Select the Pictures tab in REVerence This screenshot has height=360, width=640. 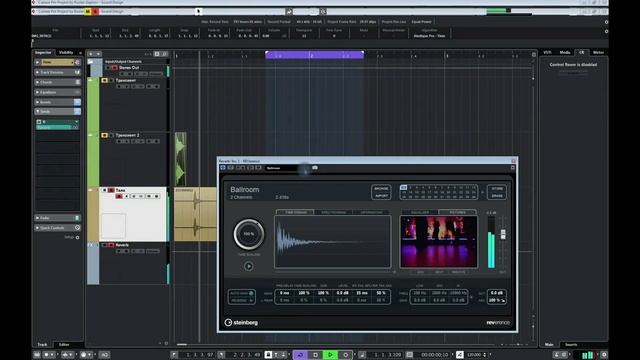pos(457,212)
